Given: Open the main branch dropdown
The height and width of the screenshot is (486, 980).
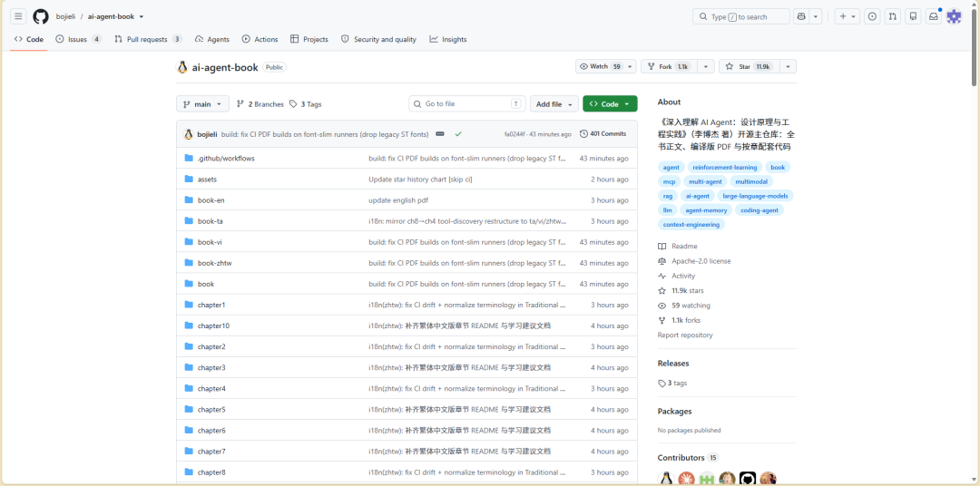Looking at the screenshot, I should [203, 104].
